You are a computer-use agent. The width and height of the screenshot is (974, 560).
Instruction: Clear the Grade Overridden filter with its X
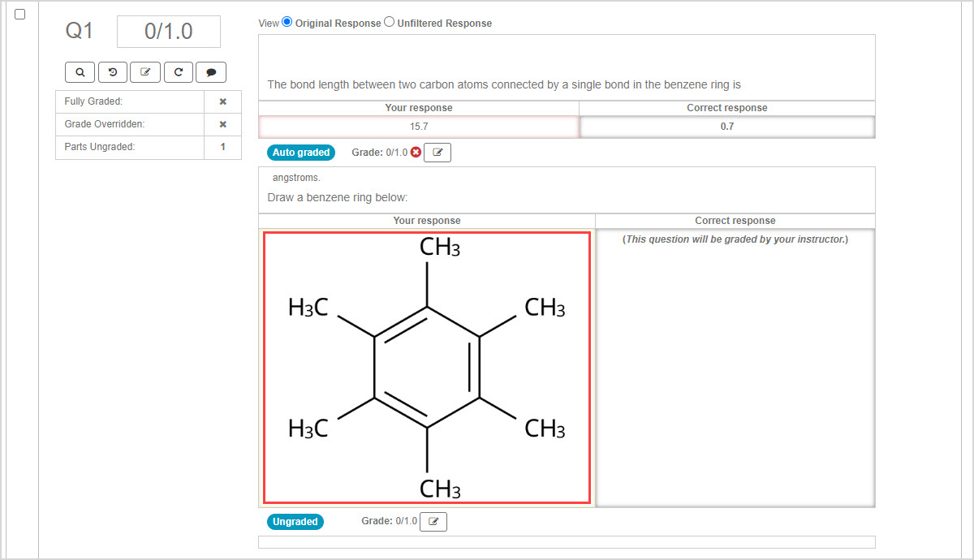click(222, 124)
